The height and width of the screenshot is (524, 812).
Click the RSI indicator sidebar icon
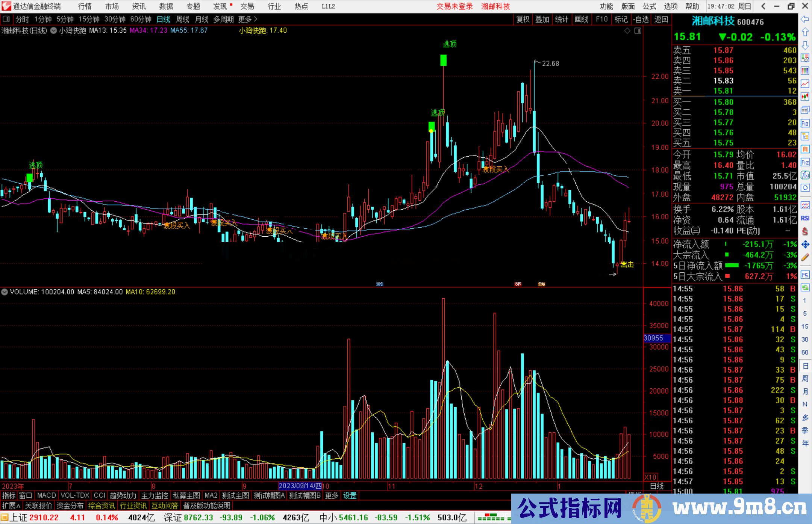click(x=805, y=218)
